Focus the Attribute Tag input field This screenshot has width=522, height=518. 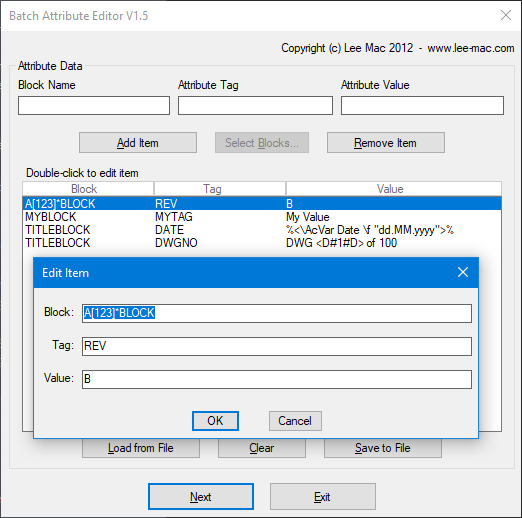pyautogui.click(x=255, y=105)
